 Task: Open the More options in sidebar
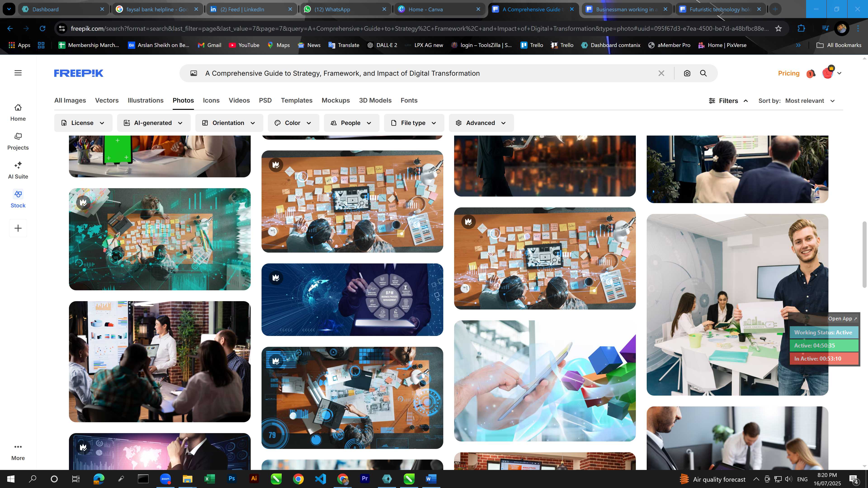coord(18,452)
